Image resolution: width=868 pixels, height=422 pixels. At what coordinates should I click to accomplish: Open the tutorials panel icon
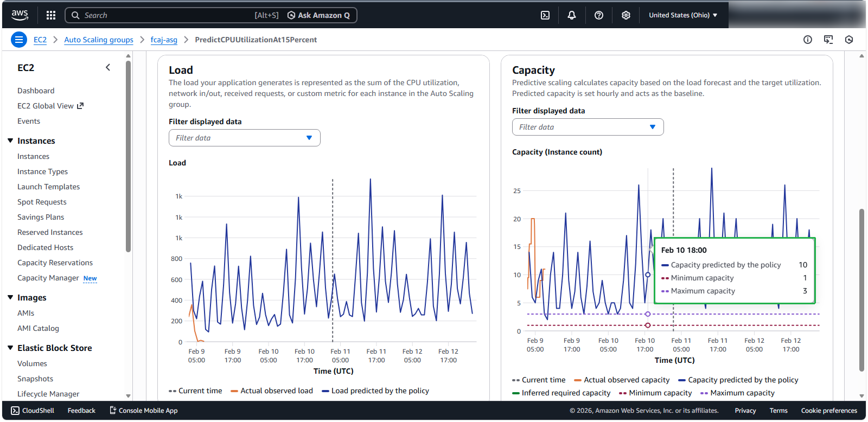tap(828, 40)
